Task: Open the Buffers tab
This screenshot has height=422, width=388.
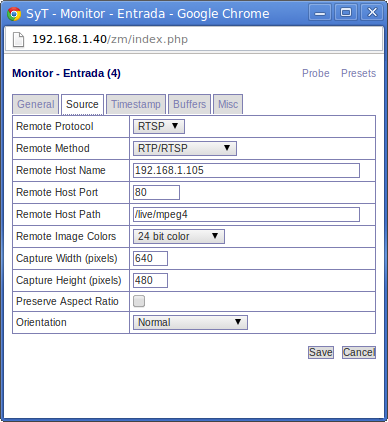Action: click(x=190, y=104)
